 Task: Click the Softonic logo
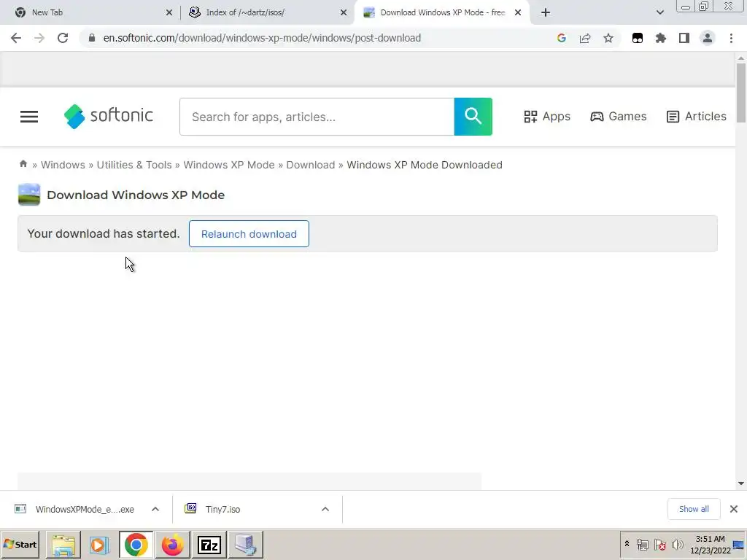click(108, 116)
